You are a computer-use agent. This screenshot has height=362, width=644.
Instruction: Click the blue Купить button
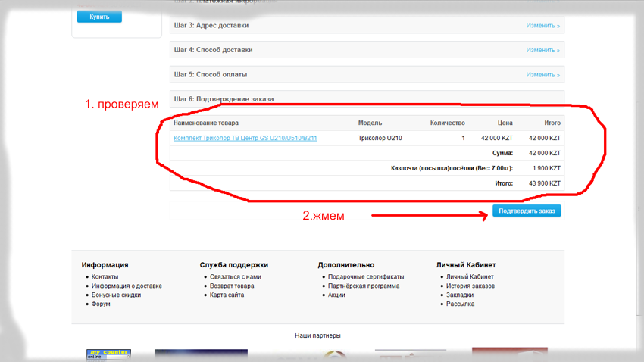click(99, 17)
